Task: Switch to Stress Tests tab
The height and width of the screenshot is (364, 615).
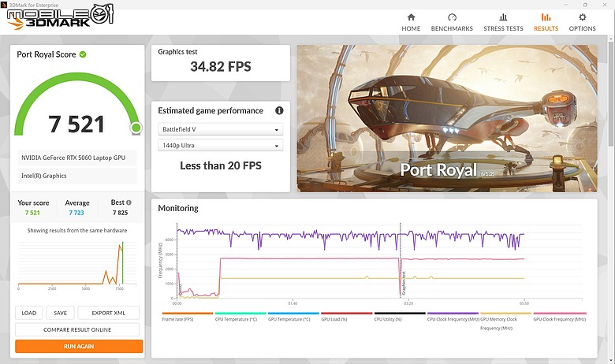Action: pos(503,22)
